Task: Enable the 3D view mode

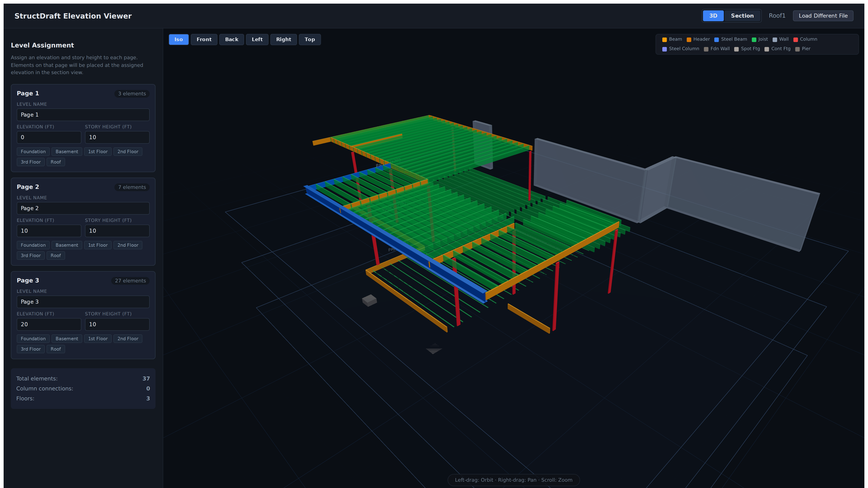Action: 713,16
